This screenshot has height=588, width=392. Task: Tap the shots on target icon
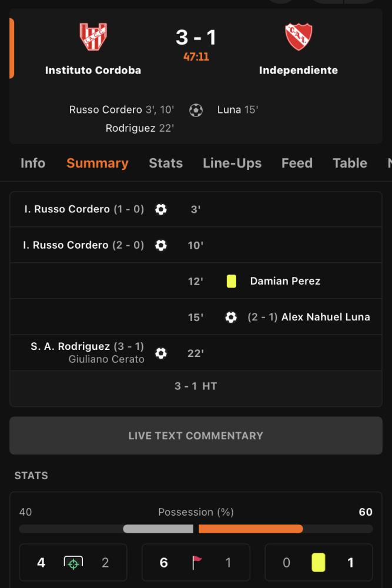pyautogui.click(x=73, y=563)
